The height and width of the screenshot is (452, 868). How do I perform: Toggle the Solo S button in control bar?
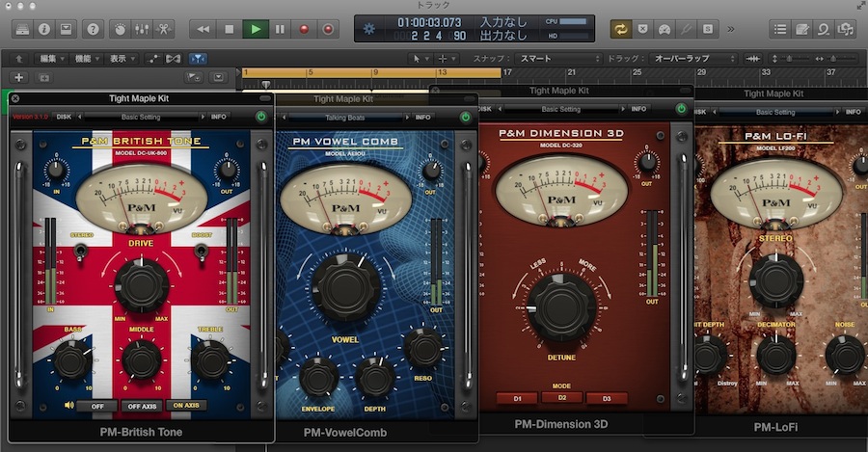pyautogui.click(x=708, y=29)
